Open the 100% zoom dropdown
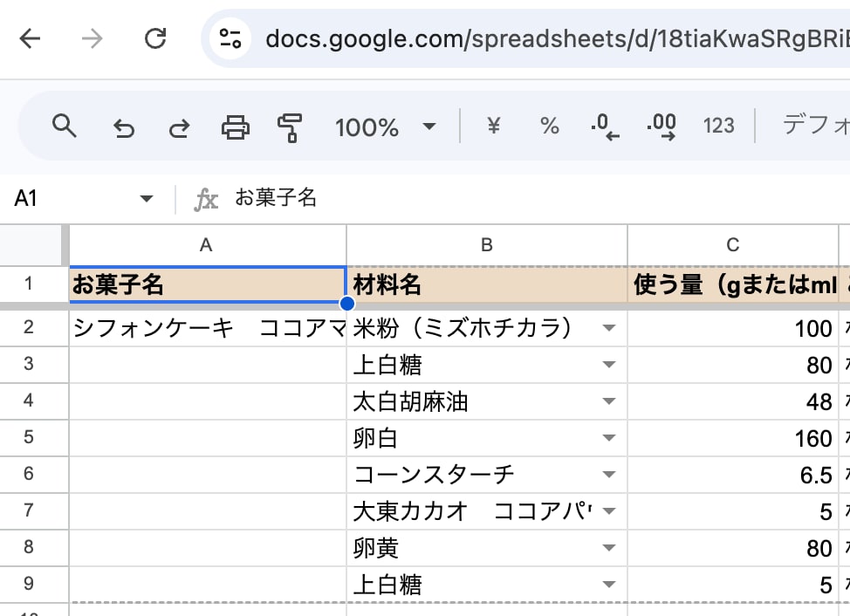The image size is (850, 616). [386, 127]
